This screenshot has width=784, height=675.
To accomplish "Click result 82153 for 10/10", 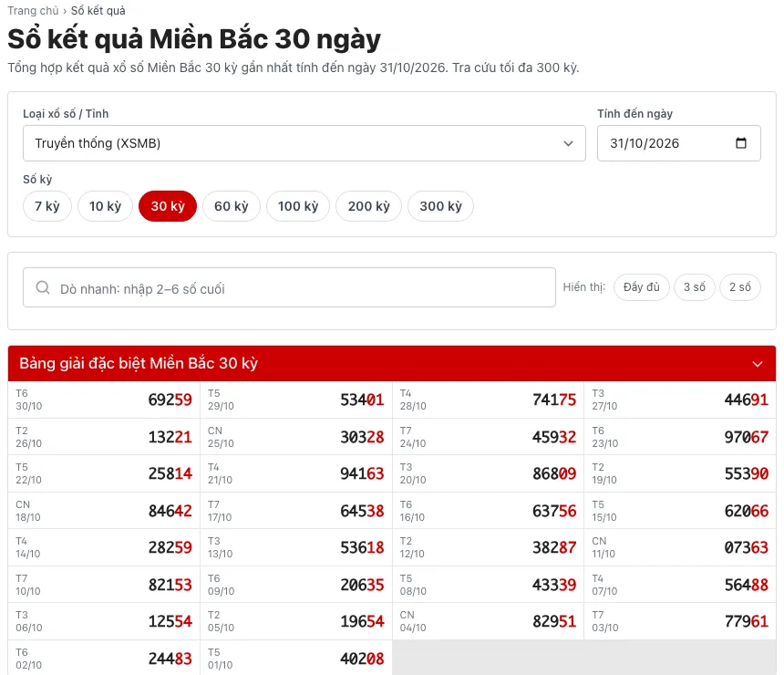I will [170, 585].
